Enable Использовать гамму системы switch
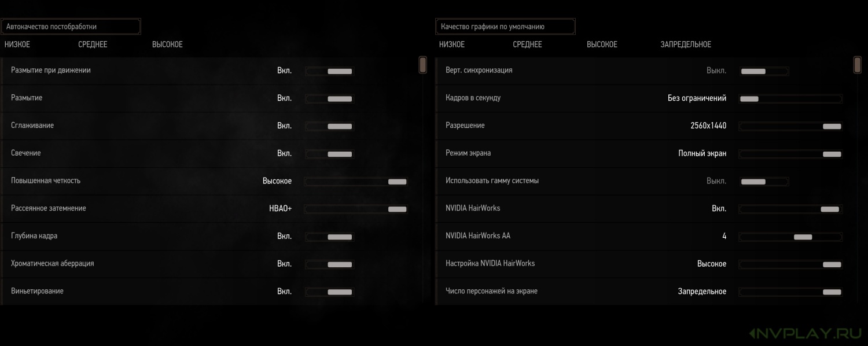 coord(764,182)
